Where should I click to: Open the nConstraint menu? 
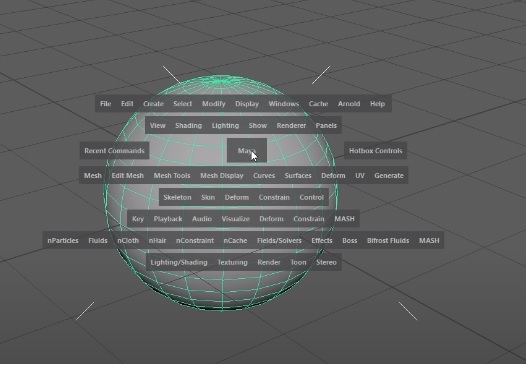click(195, 241)
